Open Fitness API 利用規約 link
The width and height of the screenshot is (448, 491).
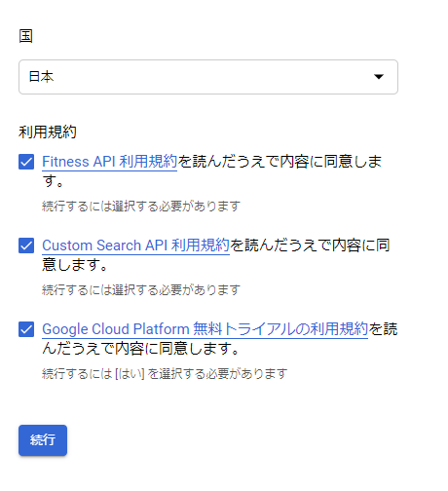click(110, 162)
